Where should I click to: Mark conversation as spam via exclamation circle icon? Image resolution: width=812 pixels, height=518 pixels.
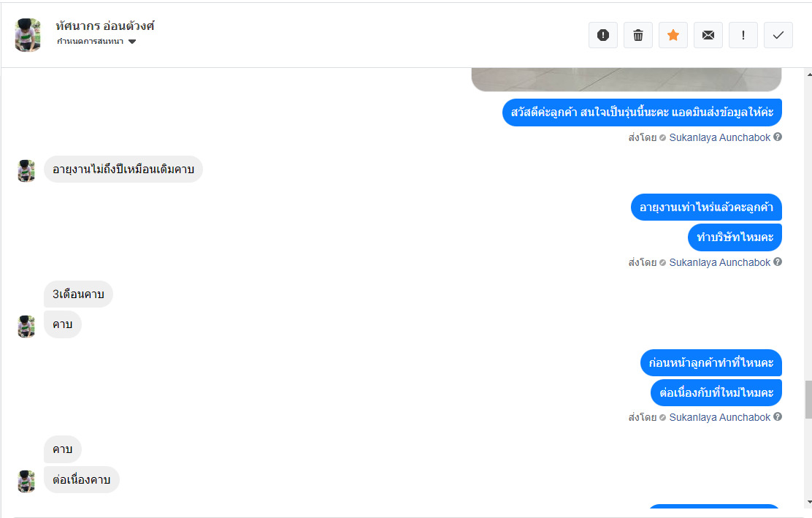(602, 35)
